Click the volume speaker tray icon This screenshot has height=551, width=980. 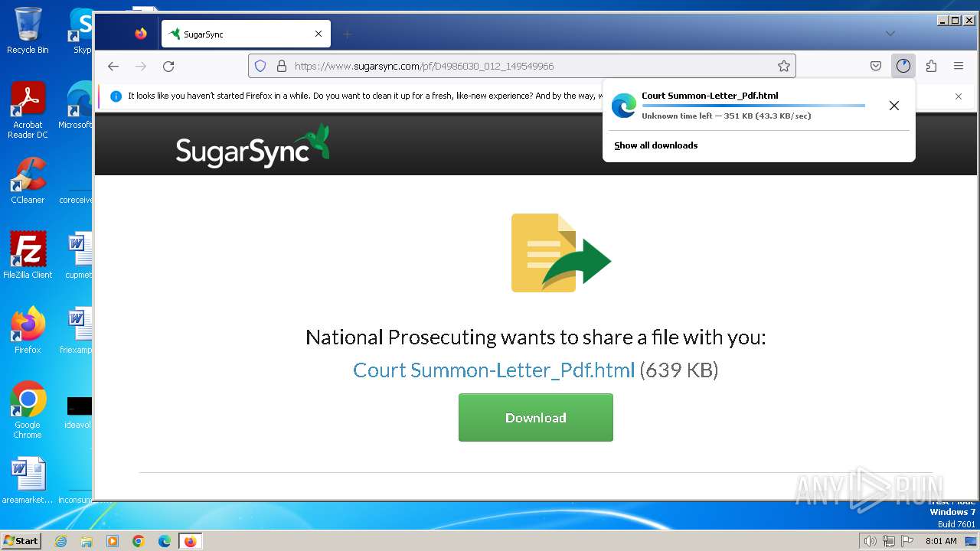871,541
